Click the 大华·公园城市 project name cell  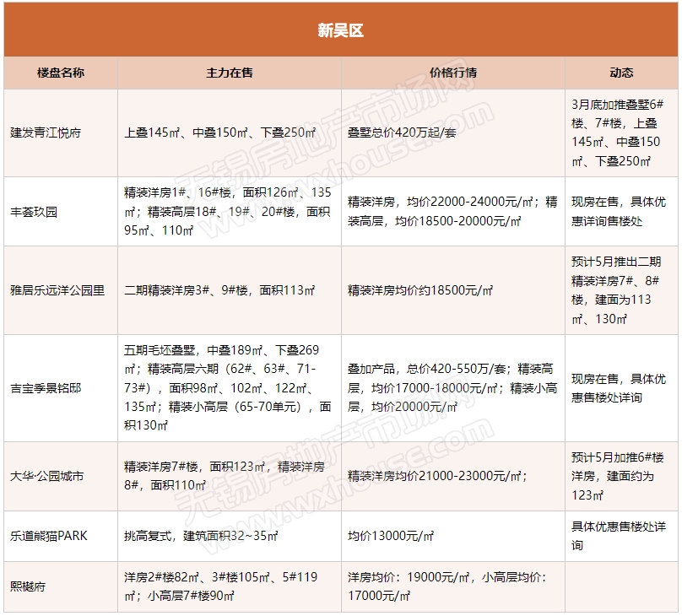(x=61, y=477)
